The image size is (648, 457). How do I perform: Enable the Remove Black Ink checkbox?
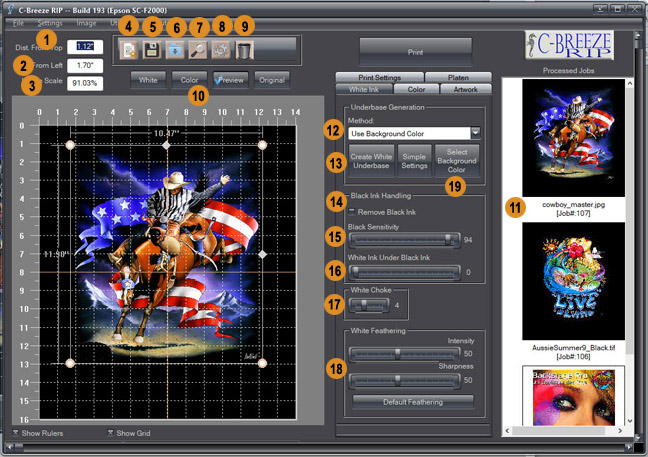tap(352, 212)
